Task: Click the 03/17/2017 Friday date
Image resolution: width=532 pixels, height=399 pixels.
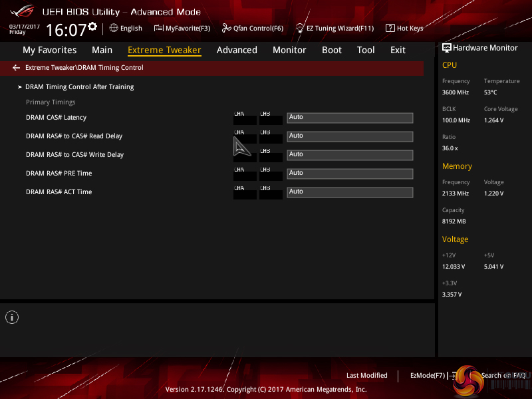Action: [24, 29]
